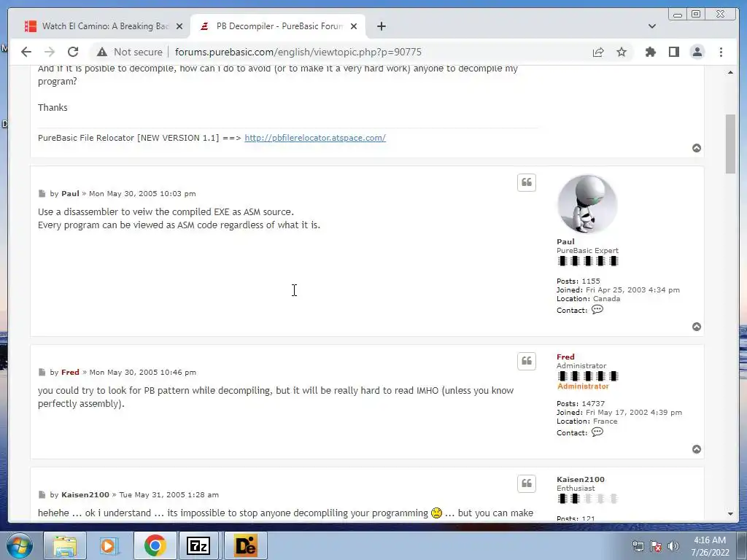Open the Action Center flag icon

point(656,546)
